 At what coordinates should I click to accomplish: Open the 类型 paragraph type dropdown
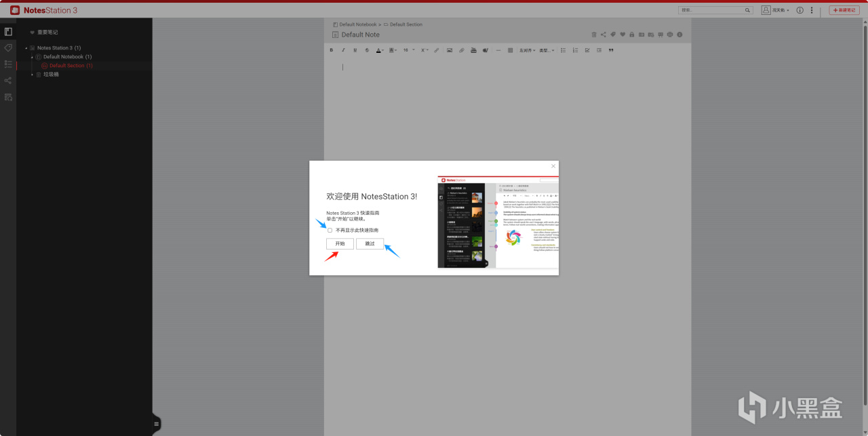point(547,50)
